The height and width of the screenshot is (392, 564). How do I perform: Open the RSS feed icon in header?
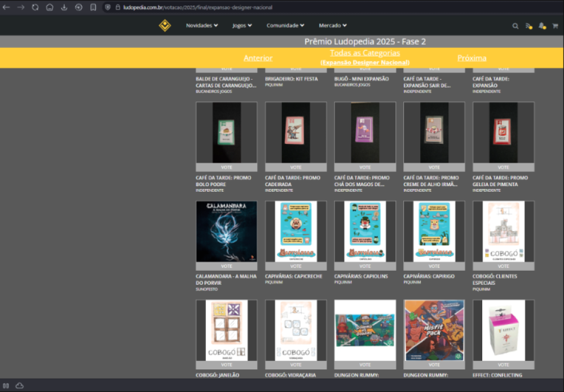point(528,26)
